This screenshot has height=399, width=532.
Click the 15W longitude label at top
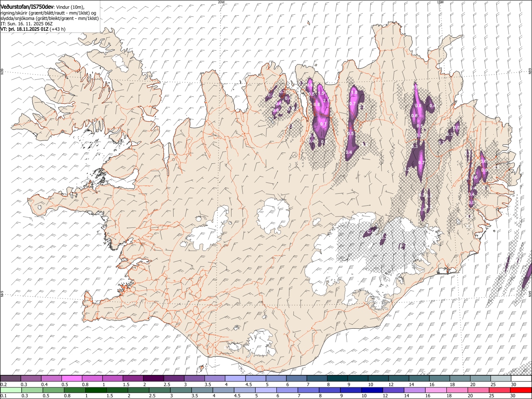440,2
